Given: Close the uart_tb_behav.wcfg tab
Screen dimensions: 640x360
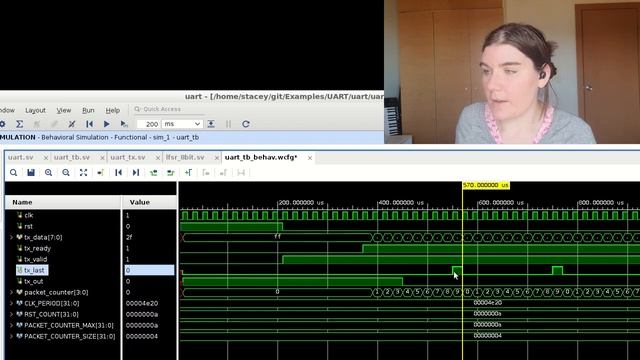Looking at the screenshot, I should coord(310,158).
